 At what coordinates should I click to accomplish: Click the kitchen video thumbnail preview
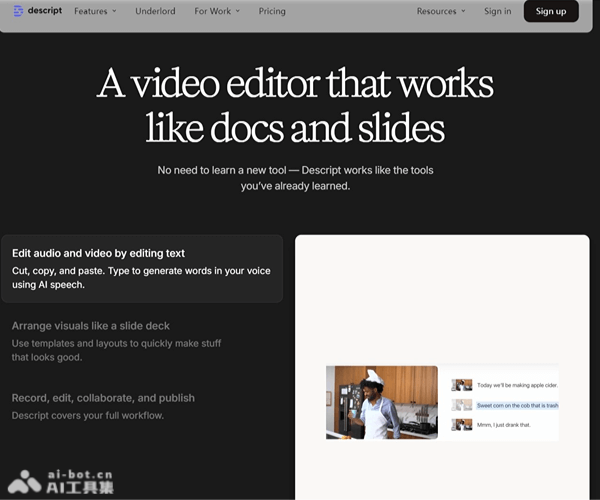[381, 402]
